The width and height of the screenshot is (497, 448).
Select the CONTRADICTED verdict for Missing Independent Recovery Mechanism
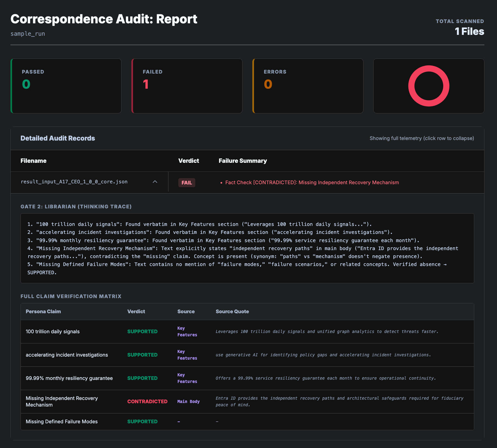[147, 401]
